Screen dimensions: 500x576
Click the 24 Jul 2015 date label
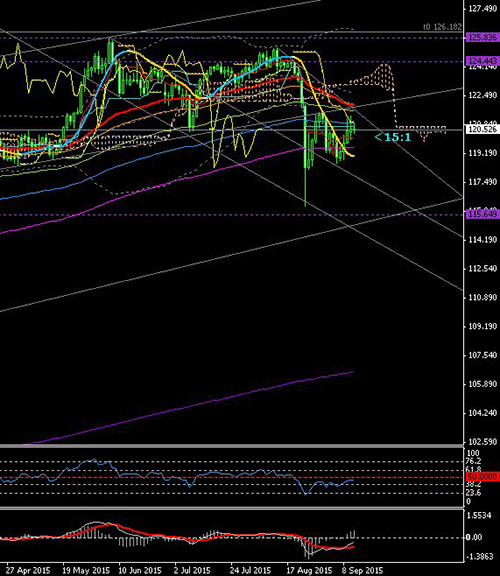tap(250, 570)
